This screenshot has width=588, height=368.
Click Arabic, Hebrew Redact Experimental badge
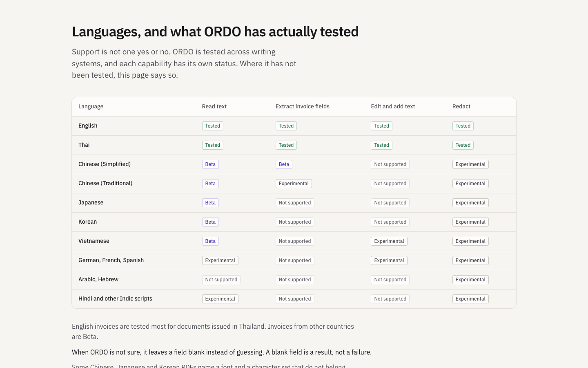470,280
